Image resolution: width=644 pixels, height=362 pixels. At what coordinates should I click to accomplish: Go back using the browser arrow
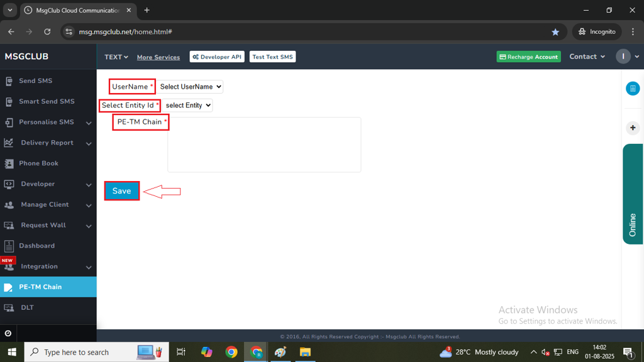click(x=11, y=31)
